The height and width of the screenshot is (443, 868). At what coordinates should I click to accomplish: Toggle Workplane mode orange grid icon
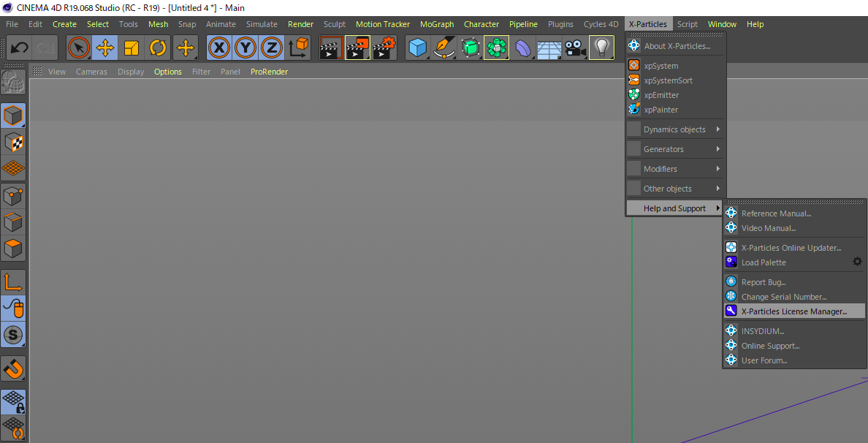13,168
